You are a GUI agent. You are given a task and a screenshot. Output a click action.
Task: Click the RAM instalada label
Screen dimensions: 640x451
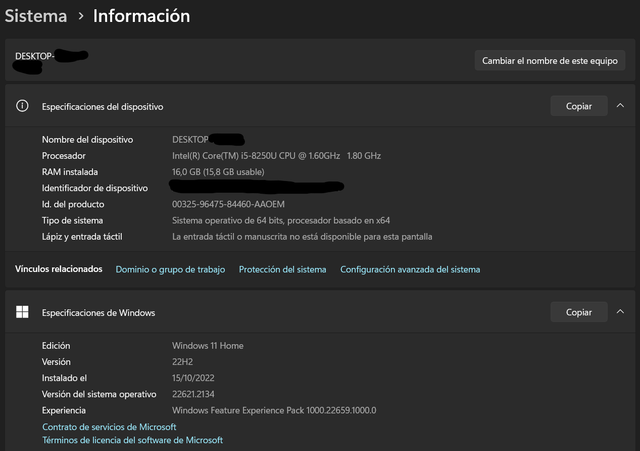point(70,172)
